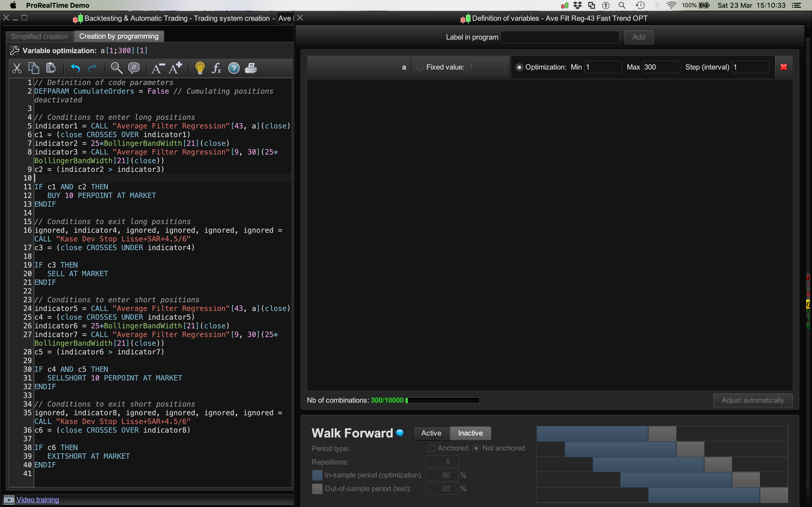Viewport: 812px width, 507px height.
Task: Click the Label in program field
Action: [x=560, y=37]
